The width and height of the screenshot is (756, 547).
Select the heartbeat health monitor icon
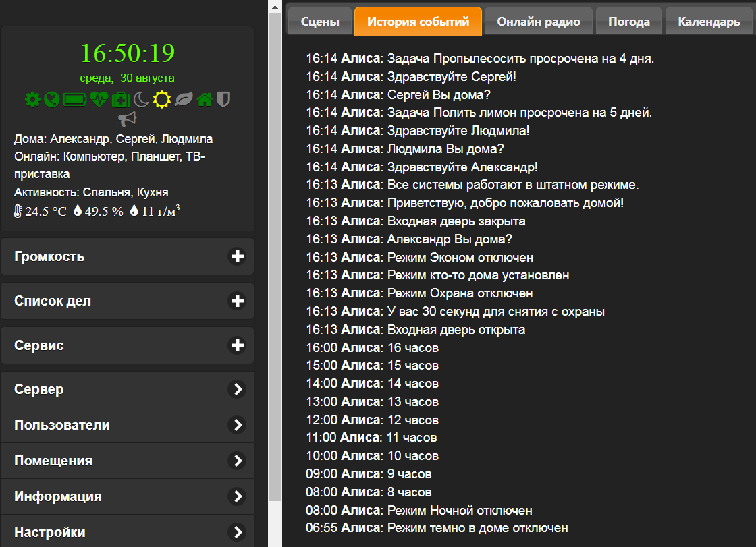(x=99, y=99)
